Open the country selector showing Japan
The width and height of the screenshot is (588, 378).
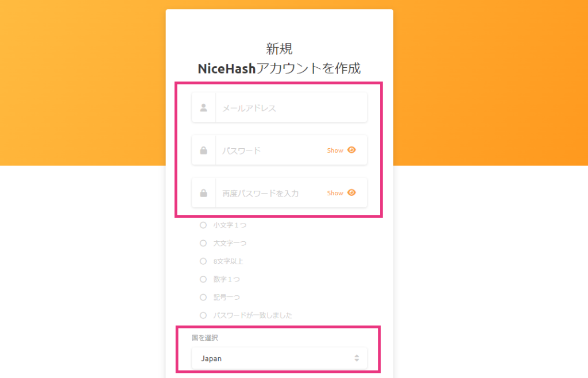[279, 358]
